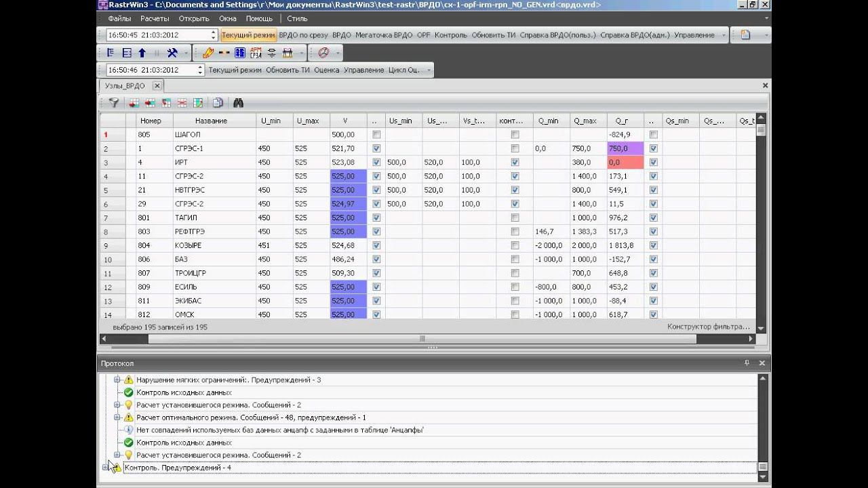Pin the Протокол panel
Screen dimensions: 868x488
pyautogui.click(x=747, y=363)
